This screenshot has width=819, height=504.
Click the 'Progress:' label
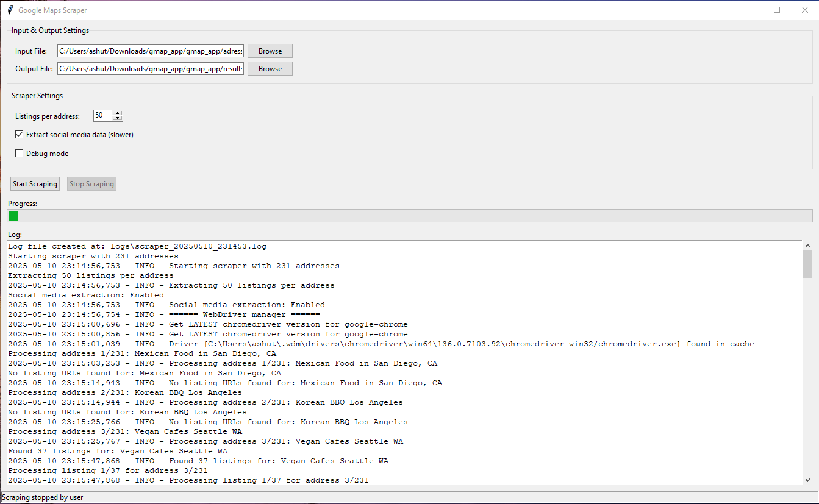click(23, 204)
